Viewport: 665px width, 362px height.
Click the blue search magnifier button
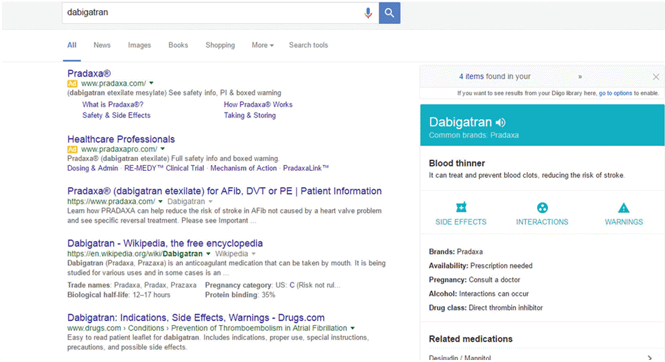tap(389, 13)
